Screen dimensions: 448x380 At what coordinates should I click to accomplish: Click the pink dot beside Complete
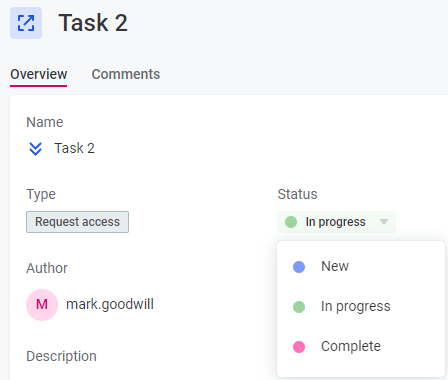[x=299, y=347]
